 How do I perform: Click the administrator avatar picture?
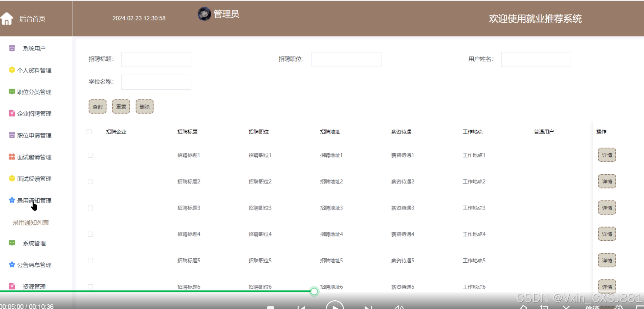(x=204, y=14)
